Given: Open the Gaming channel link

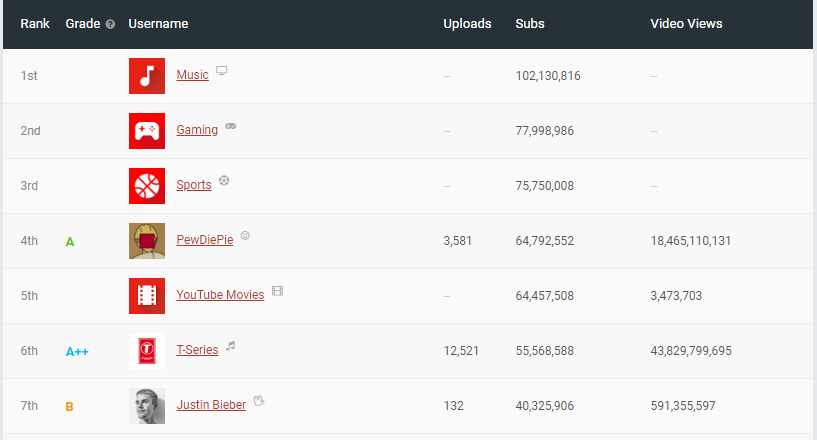Looking at the screenshot, I should (x=197, y=130).
